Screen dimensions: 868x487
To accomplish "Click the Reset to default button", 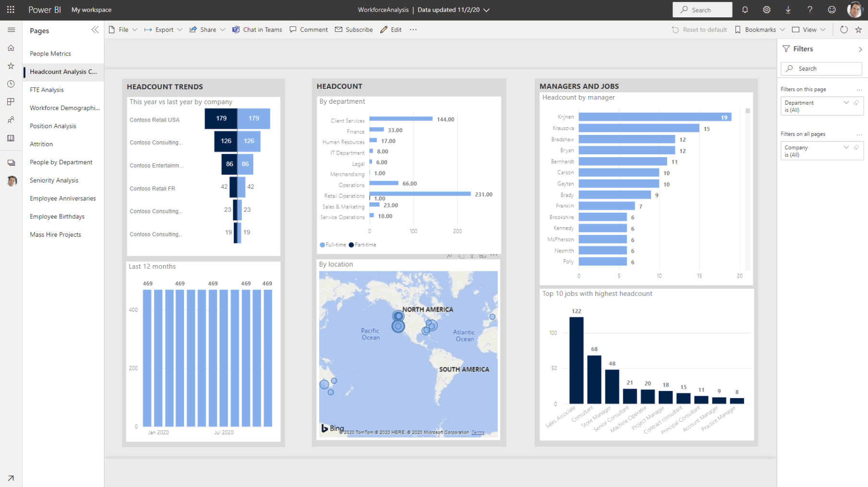I will [x=699, y=29].
